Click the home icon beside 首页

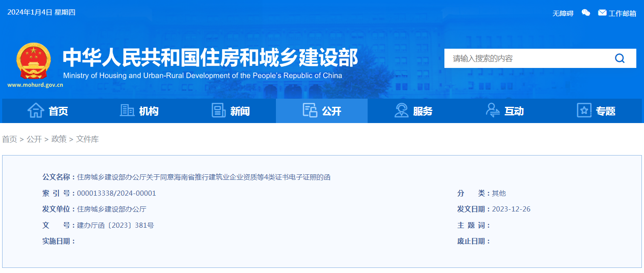pyautogui.click(x=36, y=110)
